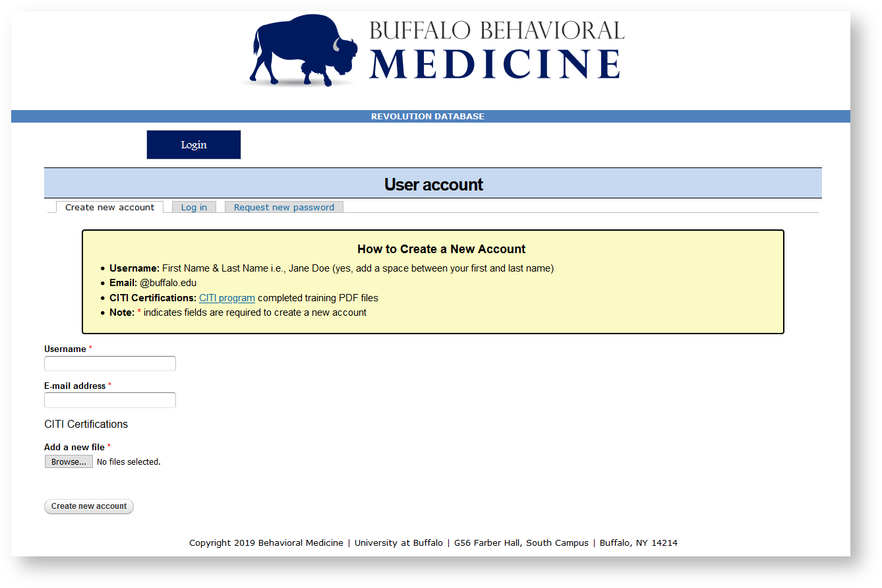This screenshot has width=882, height=588.
Task: Click the Add a new file label
Action: click(x=74, y=448)
